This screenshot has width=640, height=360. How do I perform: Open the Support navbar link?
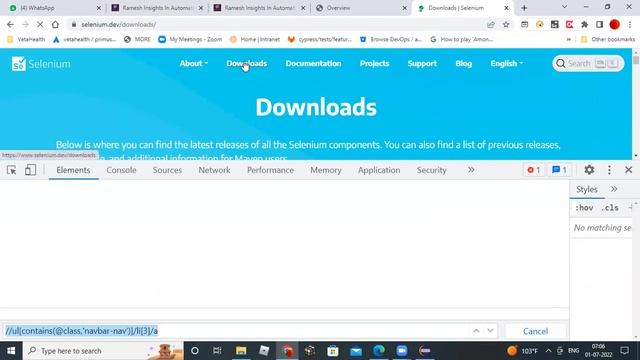pyautogui.click(x=422, y=63)
